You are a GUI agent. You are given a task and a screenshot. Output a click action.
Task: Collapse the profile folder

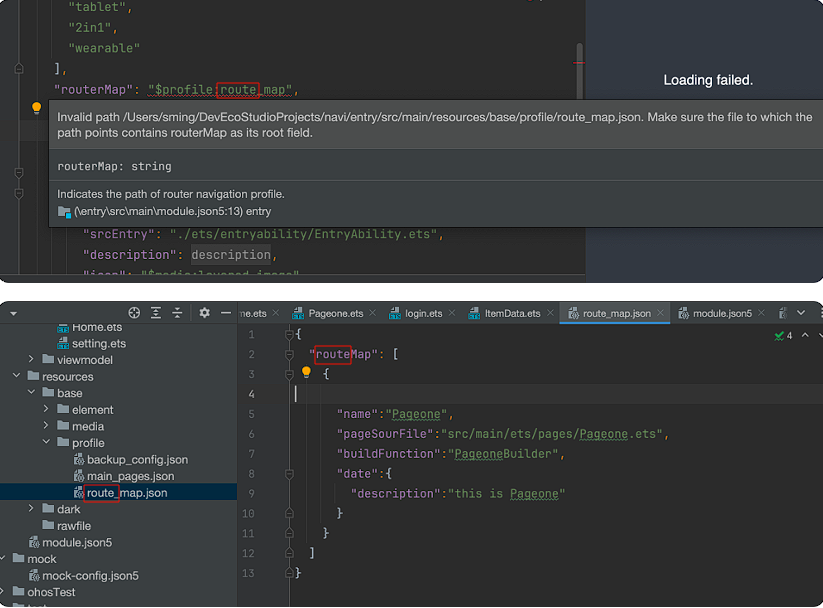pos(47,443)
